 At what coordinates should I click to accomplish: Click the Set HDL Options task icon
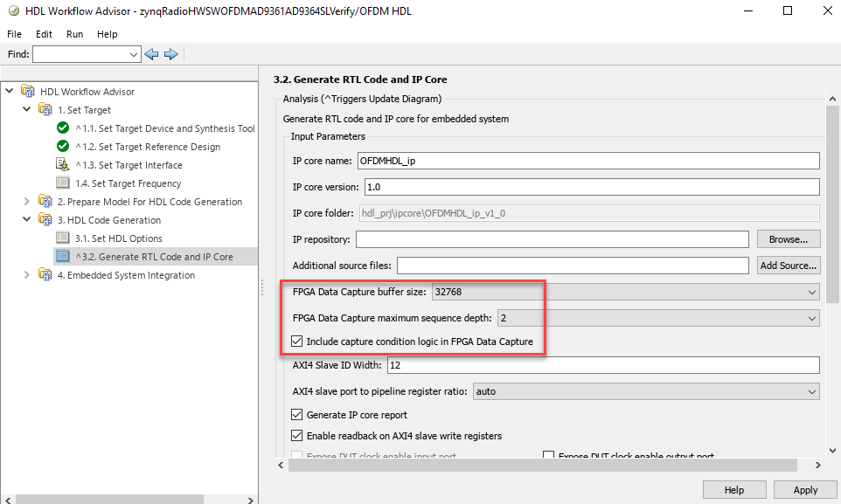point(63,238)
